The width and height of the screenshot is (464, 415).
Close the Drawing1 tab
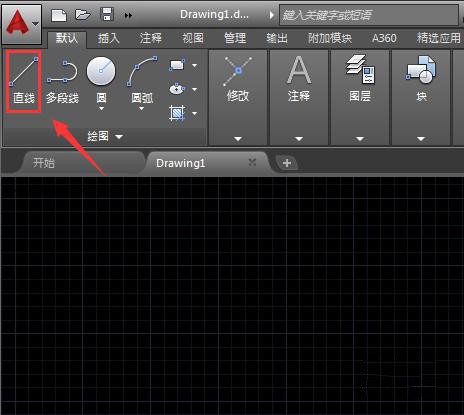(252, 162)
